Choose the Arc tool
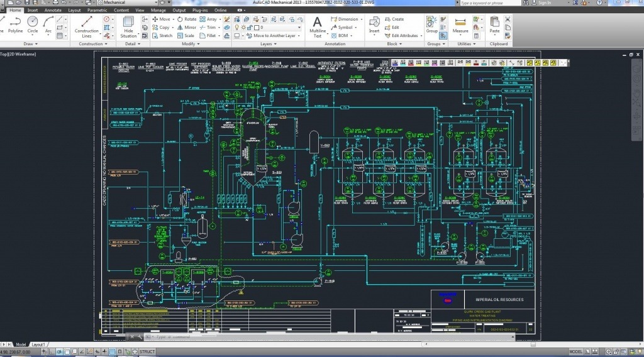The width and height of the screenshot is (644, 357). click(x=48, y=25)
